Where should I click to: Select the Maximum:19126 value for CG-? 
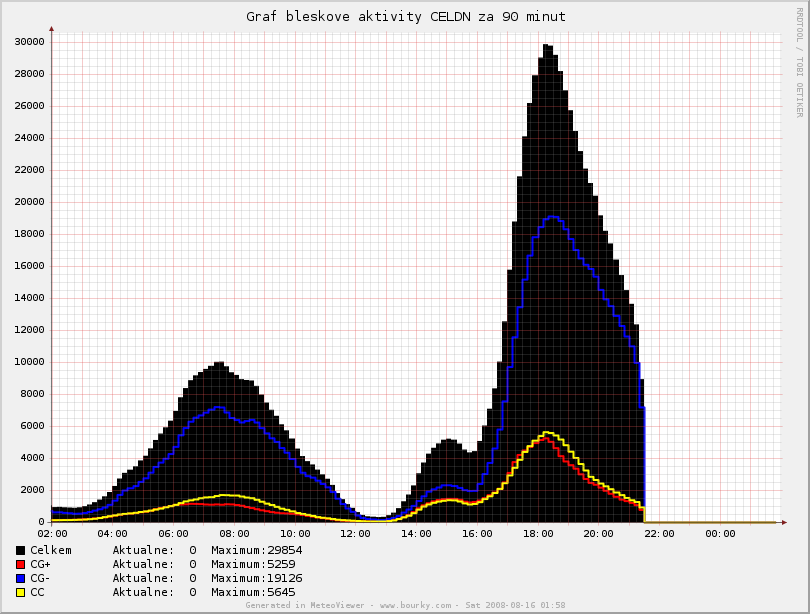256,578
